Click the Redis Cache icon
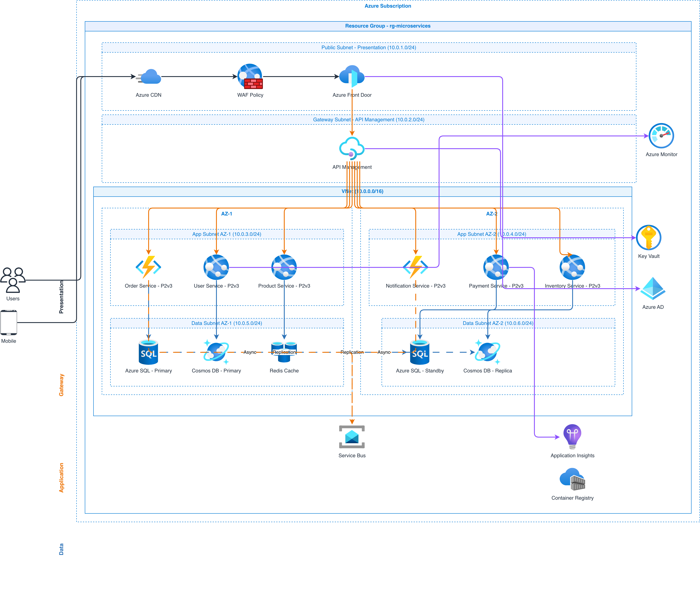The width and height of the screenshot is (700, 590). pyautogui.click(x=284, y=352)
